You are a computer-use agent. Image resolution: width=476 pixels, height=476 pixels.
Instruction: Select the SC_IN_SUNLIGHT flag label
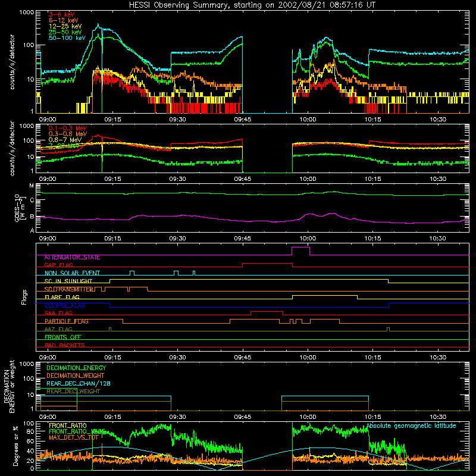[x=68, y=281]
